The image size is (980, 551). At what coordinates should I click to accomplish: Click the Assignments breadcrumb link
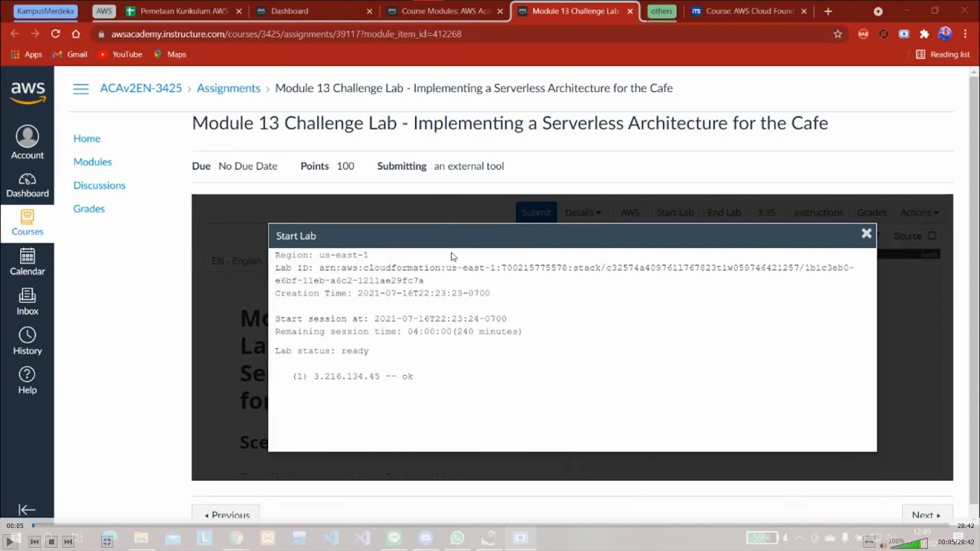[228, 88]
